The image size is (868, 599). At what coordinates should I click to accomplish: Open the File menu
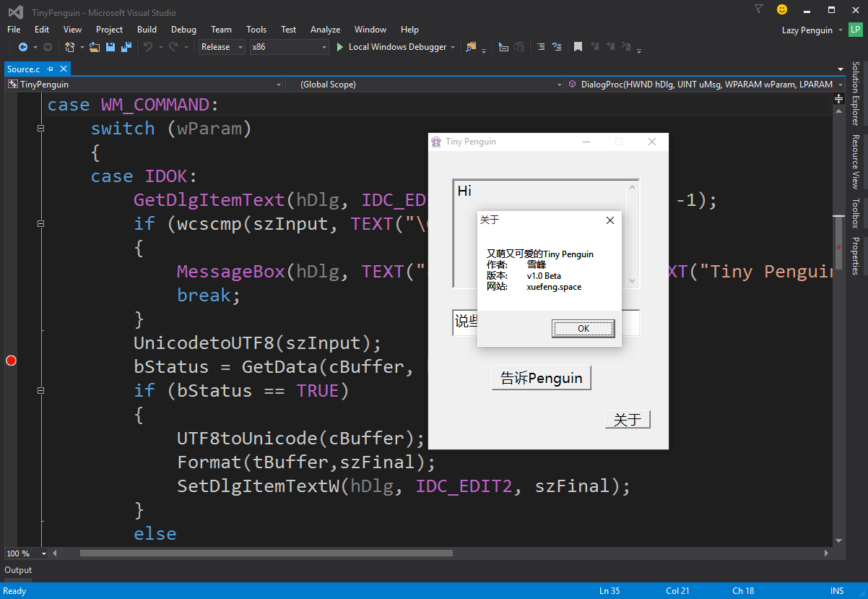point(14,30)
